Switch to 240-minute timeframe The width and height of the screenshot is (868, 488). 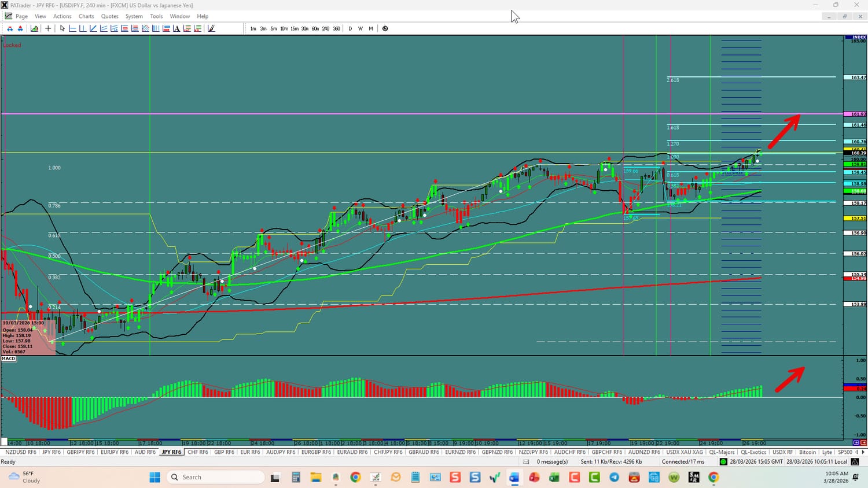[x=326, y=28]
